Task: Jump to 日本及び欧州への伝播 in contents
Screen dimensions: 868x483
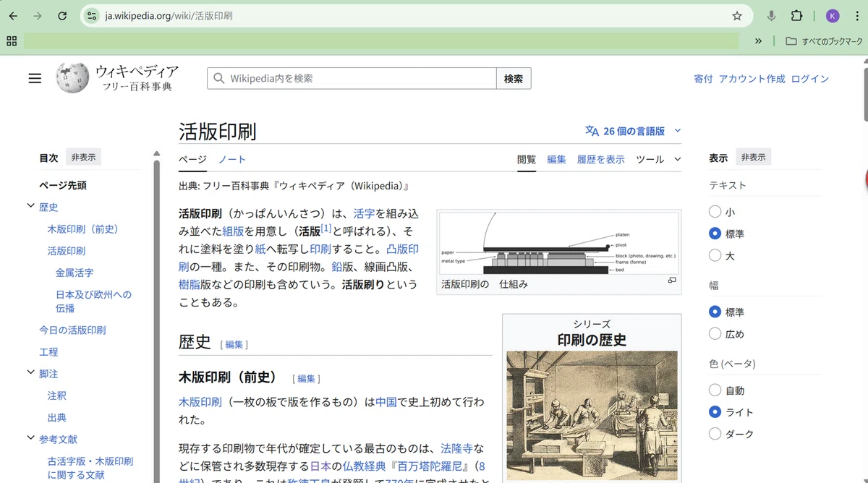Action: point(93,301)
